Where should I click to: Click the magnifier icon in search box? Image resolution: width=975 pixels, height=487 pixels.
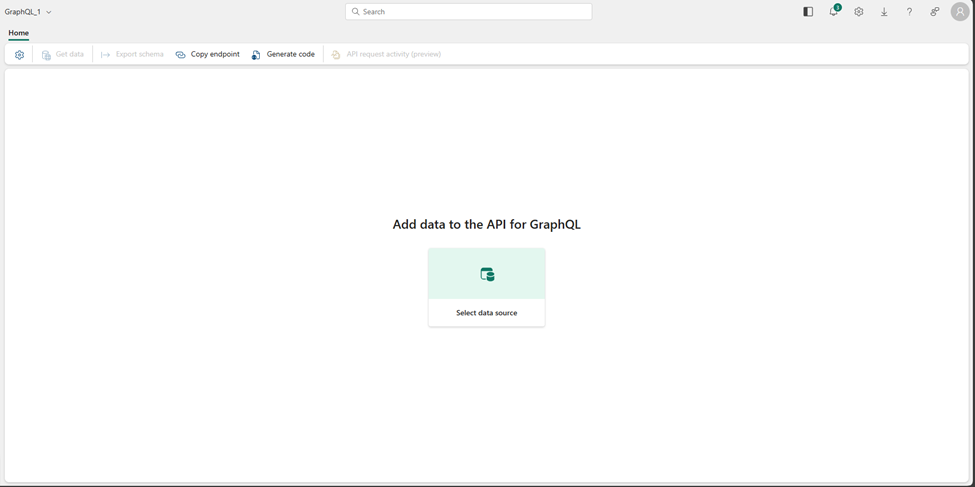point(356,12)
